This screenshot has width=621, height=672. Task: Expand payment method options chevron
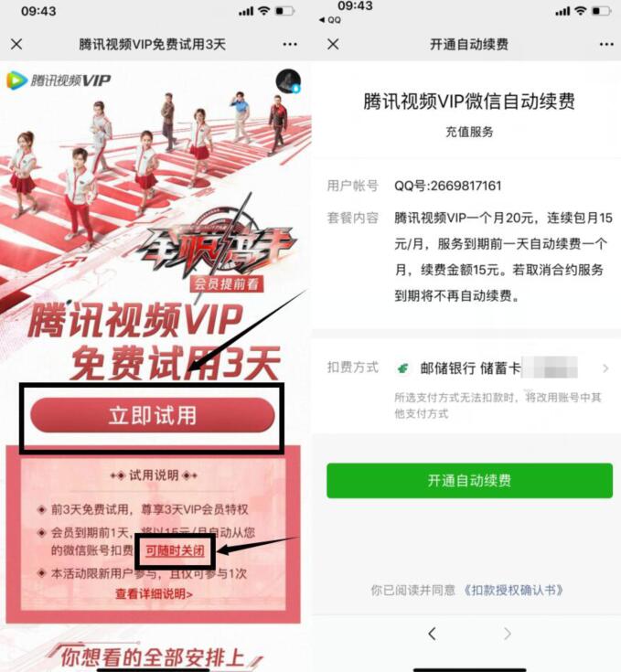(605, 368)
